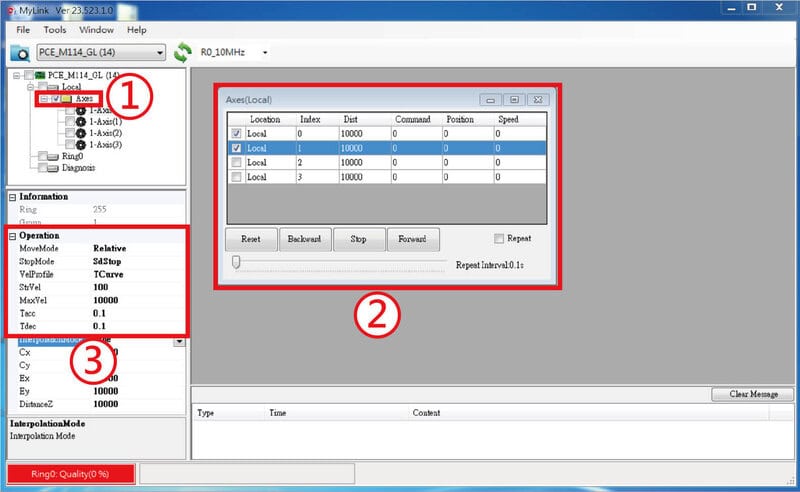The image size is (800, 492).
Task: Collapse the Information property section
Action: click(x=13, y=197)
